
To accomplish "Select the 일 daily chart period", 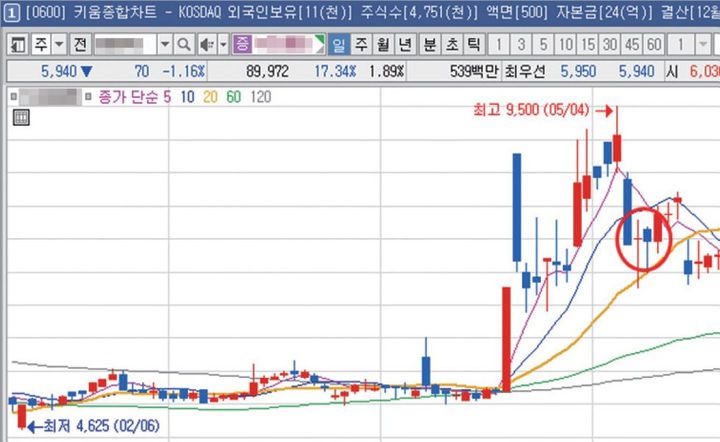I will click(x=339, y=45).
